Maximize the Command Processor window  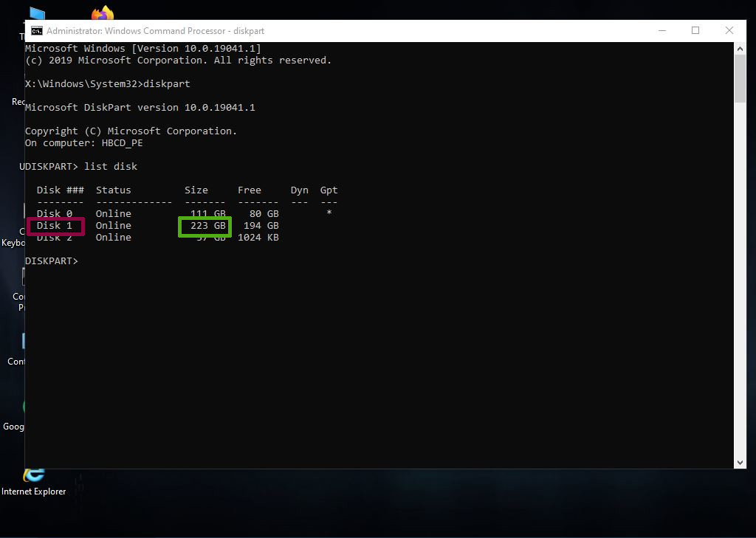[695, 31]
